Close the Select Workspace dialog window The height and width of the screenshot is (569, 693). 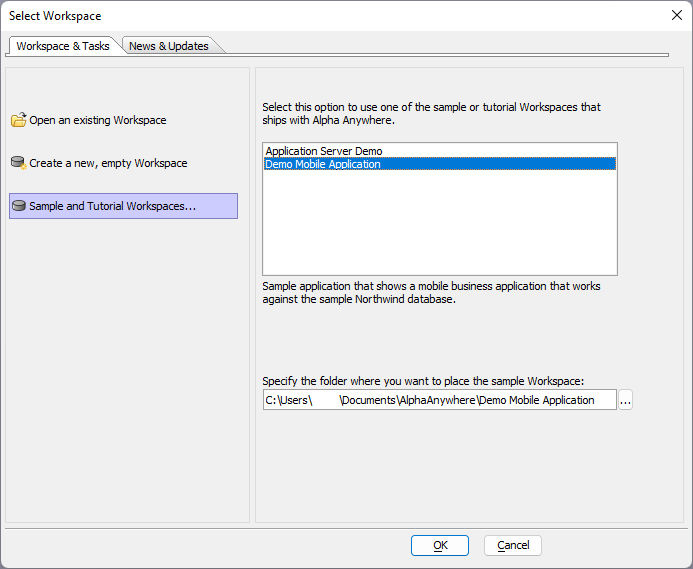pyautogui.click(x=677, y=15)
